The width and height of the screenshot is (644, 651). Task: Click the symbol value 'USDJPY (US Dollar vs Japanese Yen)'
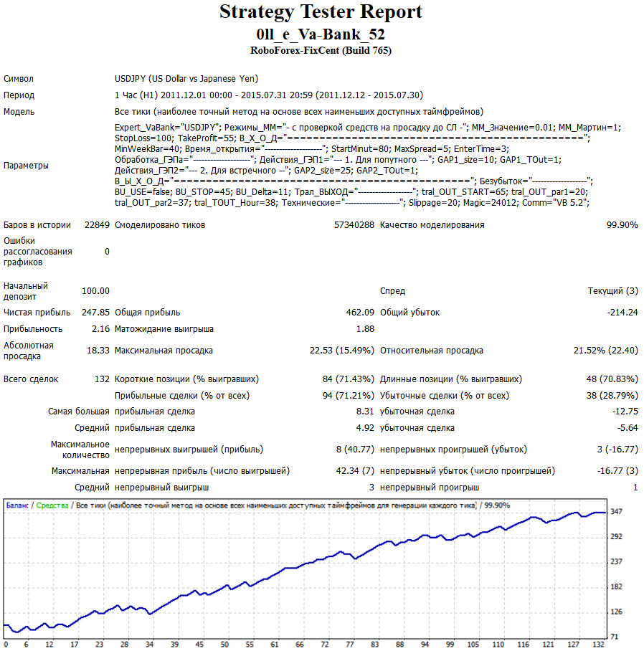186,78
